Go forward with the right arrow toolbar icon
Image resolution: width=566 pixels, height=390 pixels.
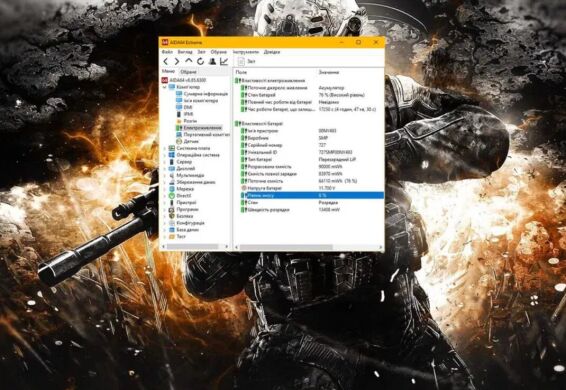(x=177, y=61)
